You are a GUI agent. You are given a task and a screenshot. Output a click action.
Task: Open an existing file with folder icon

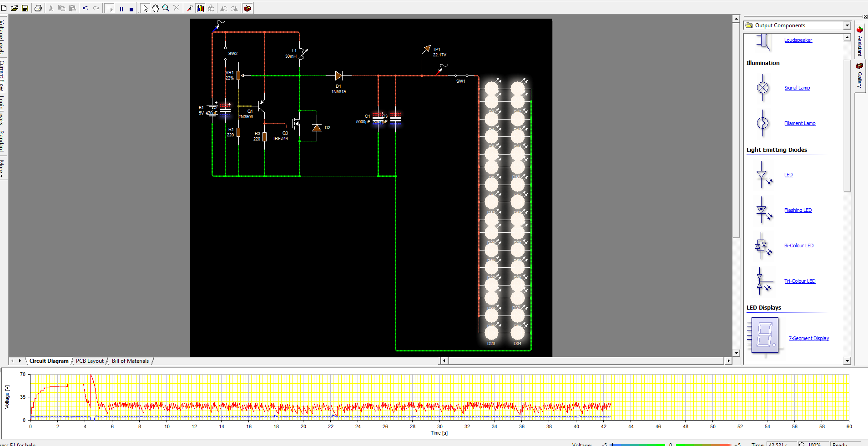pyautogui.click(x=15, y=8)
